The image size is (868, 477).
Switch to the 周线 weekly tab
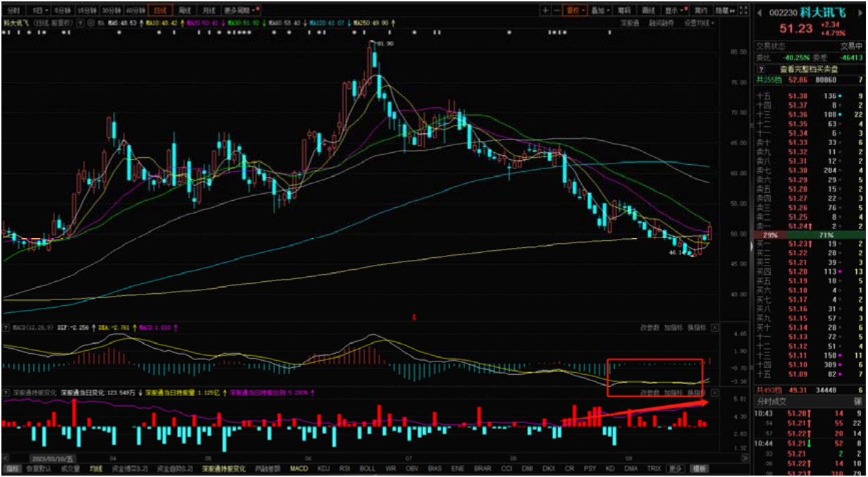185,11
